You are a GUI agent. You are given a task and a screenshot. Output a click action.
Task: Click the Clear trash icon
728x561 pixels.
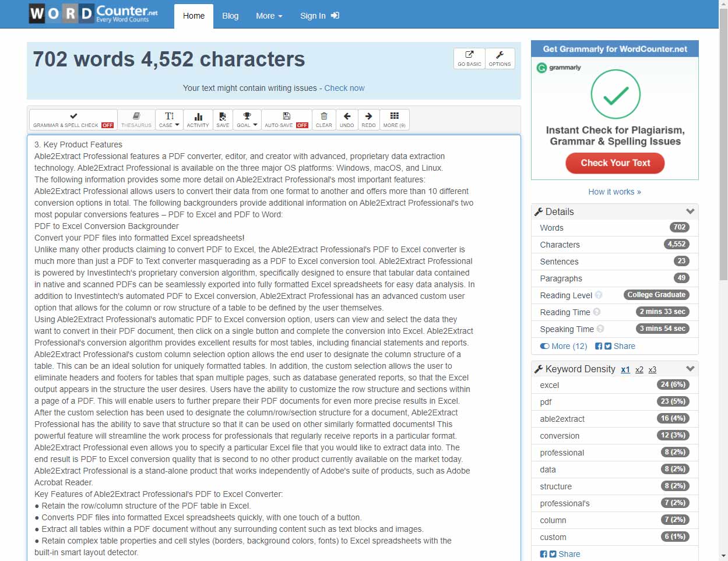click(324, 119)
